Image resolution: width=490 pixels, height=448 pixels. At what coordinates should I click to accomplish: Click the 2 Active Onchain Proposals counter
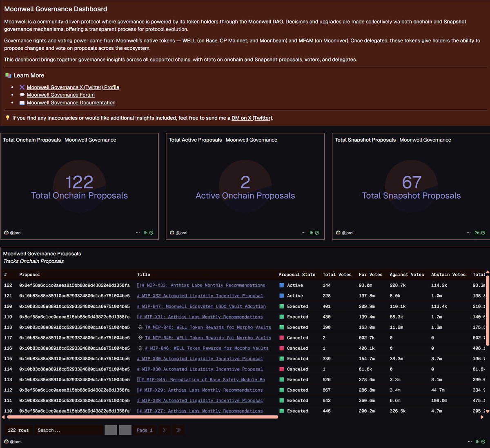click(x=245, y=182)
